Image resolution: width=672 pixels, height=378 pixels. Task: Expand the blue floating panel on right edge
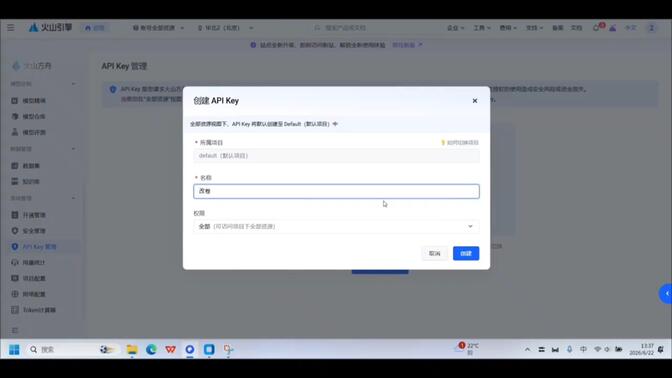pyautogui.click(x=666, y=294)
